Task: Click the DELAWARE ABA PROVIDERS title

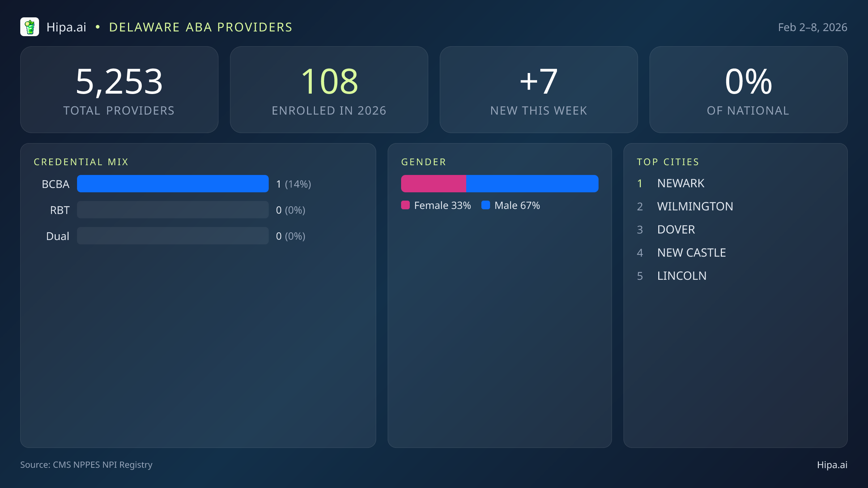Action: point(200,27)
